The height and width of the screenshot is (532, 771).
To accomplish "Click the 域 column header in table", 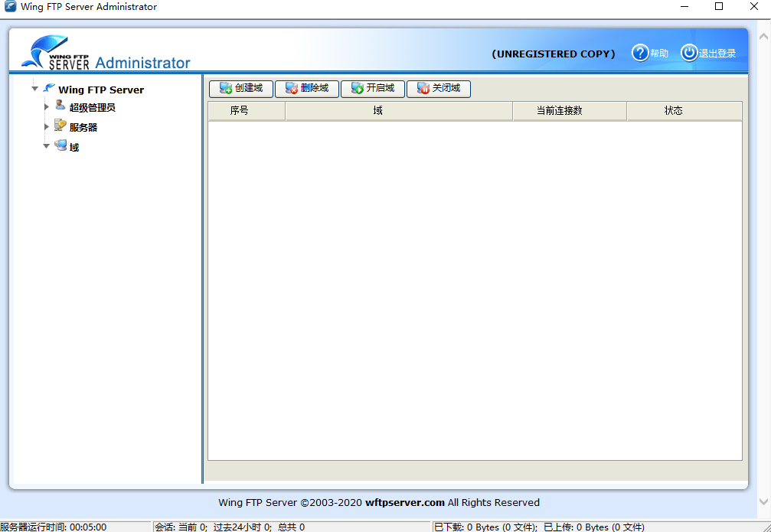I will pos(399,111).
